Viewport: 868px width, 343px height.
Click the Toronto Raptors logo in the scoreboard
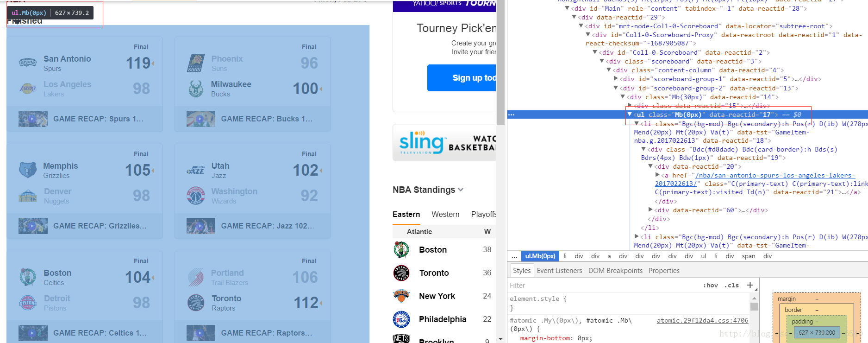coord(196,303)
